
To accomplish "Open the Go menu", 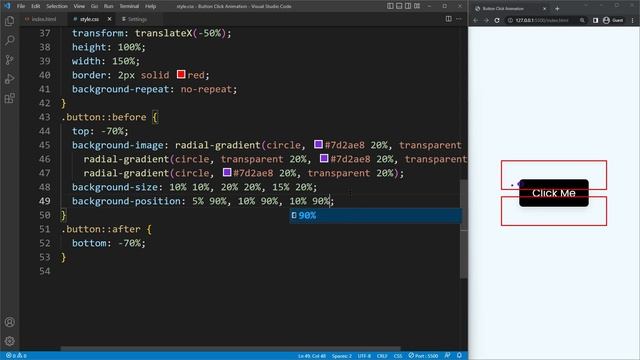I will click(94, 6).
